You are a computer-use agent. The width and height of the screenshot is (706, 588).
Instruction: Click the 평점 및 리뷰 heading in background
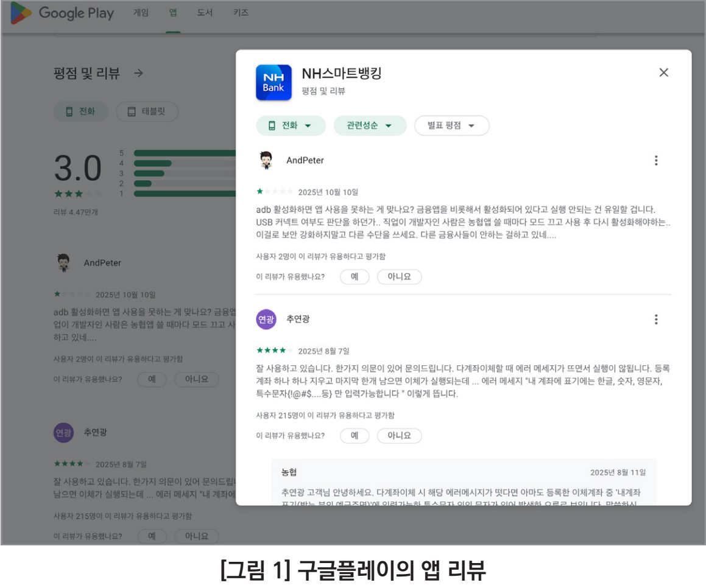tap(87, 73)
